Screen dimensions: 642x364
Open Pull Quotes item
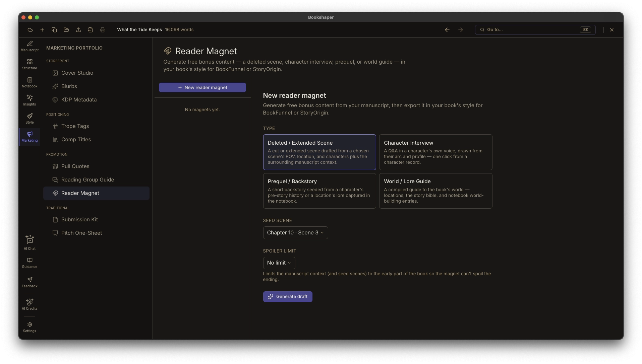click(x=96, y=166)
